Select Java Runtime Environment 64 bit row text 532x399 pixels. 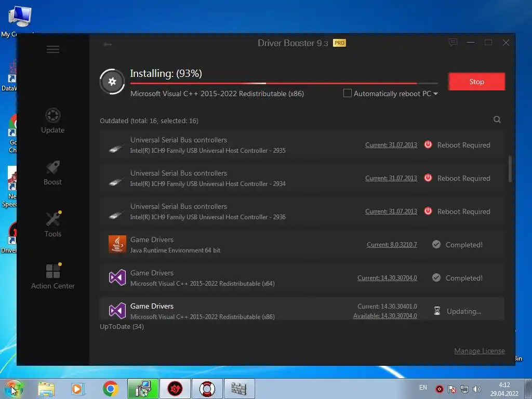(175, 250)
